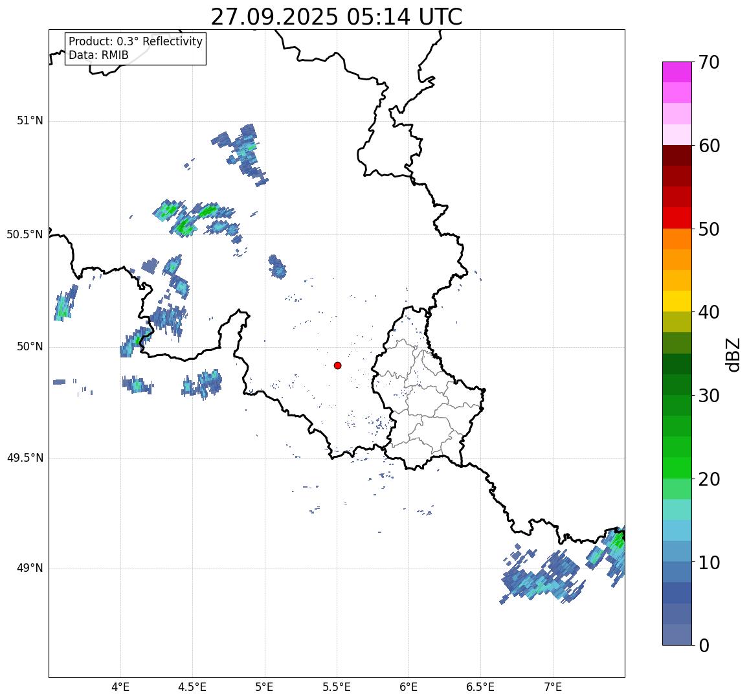Click the colorbar tick label "0"
749x700 pixels.
[704, 646]
